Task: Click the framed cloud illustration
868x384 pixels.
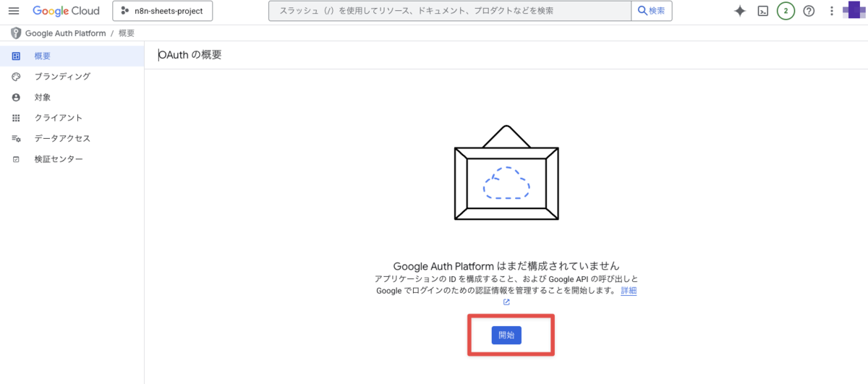Action: tap(506, 173)
